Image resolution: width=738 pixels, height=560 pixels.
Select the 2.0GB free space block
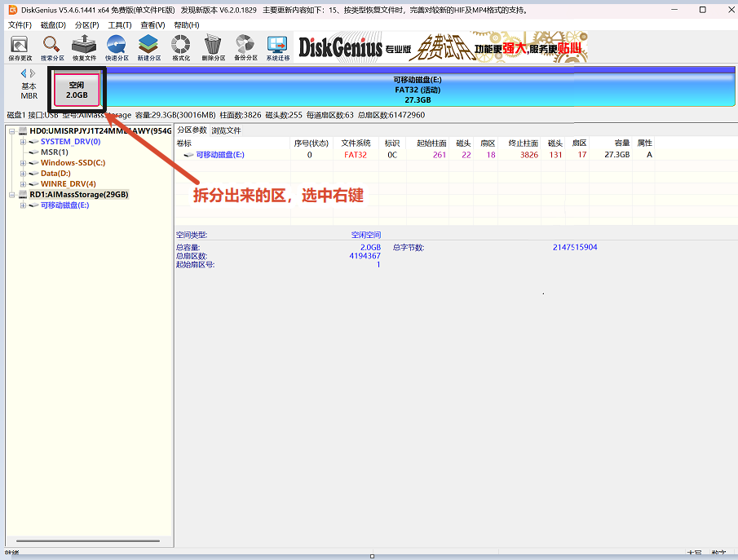77,90
